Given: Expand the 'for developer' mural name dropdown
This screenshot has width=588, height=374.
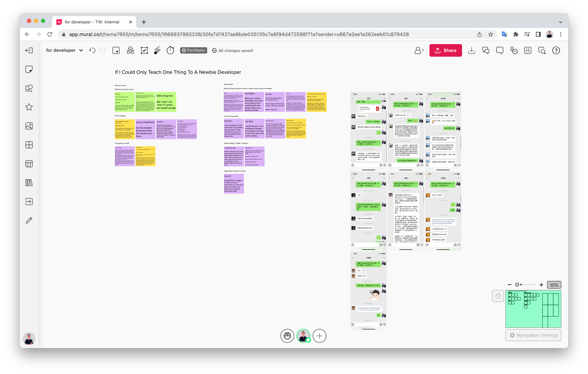Looking at the screenshot, I should 81,51.
